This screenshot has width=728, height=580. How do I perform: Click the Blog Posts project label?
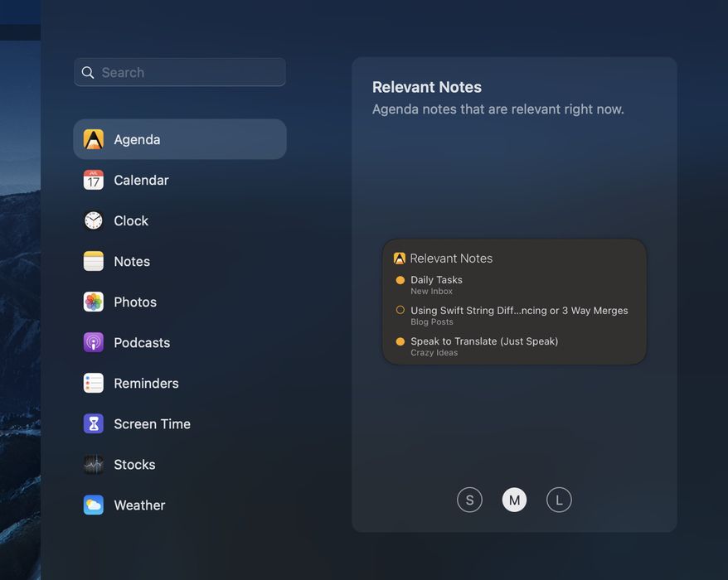coord(432,322)
